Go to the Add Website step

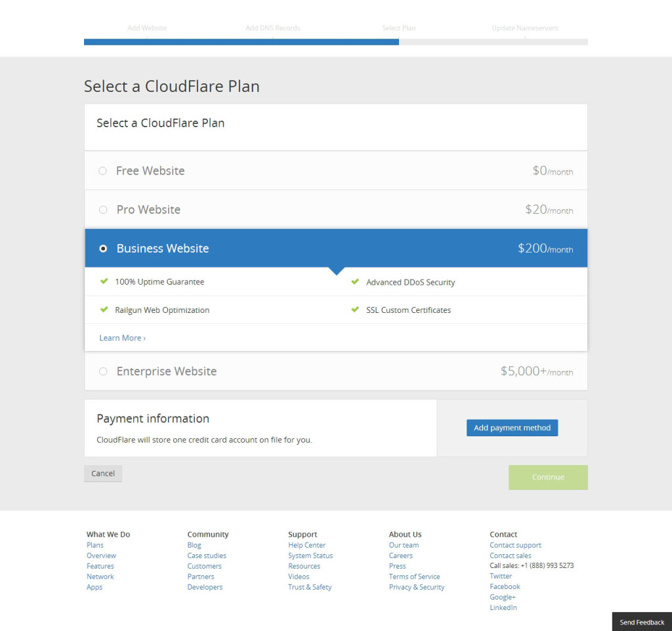tap(147, 28)
